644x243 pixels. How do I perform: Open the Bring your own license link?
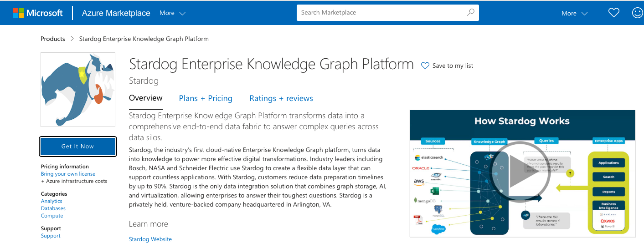(68, 174)
